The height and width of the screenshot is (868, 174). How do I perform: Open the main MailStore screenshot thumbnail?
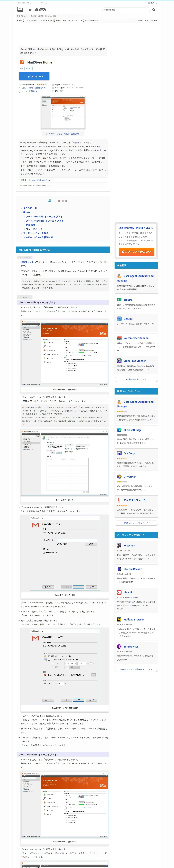point(63,113)
